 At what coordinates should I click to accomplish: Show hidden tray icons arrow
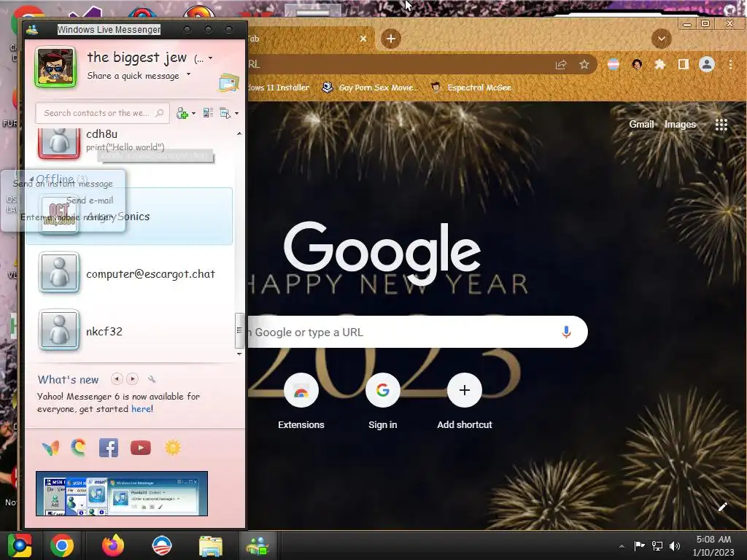[622, 546]
